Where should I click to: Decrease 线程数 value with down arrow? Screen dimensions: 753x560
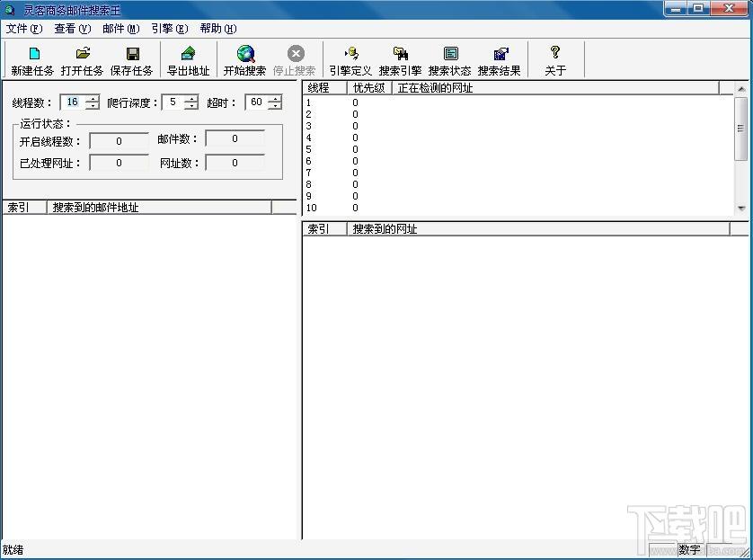[93, 106]
